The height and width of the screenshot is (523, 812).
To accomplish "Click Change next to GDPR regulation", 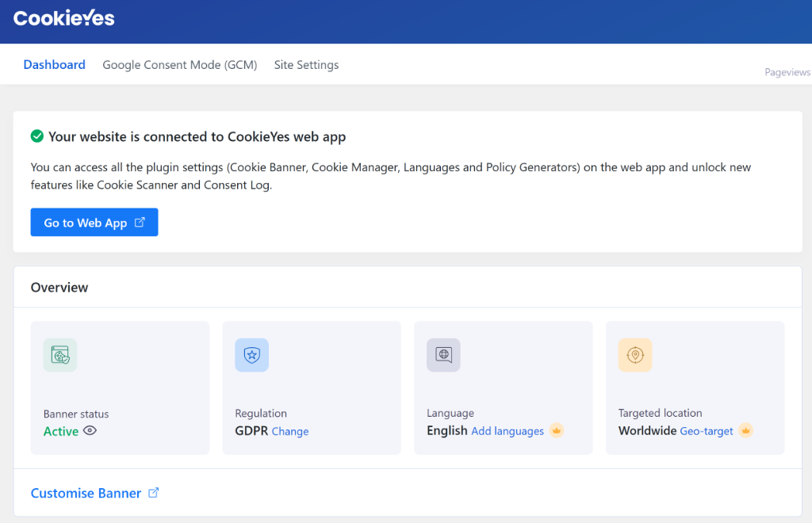I will click(x=290, y=430).
